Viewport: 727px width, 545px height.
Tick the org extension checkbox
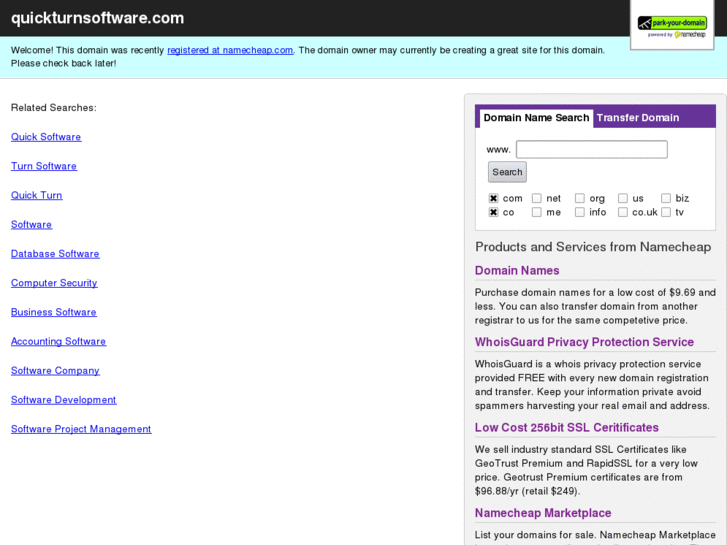pyautogui.click(x=580, y=199)
